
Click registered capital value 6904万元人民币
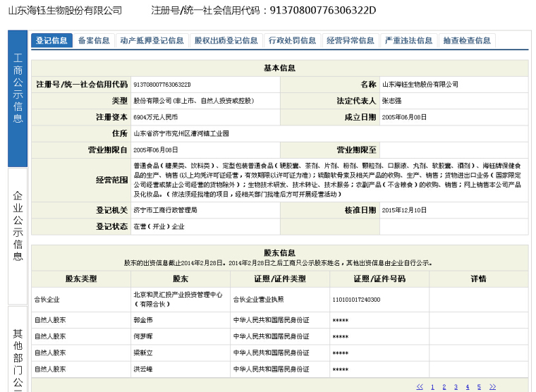point(156,117)
